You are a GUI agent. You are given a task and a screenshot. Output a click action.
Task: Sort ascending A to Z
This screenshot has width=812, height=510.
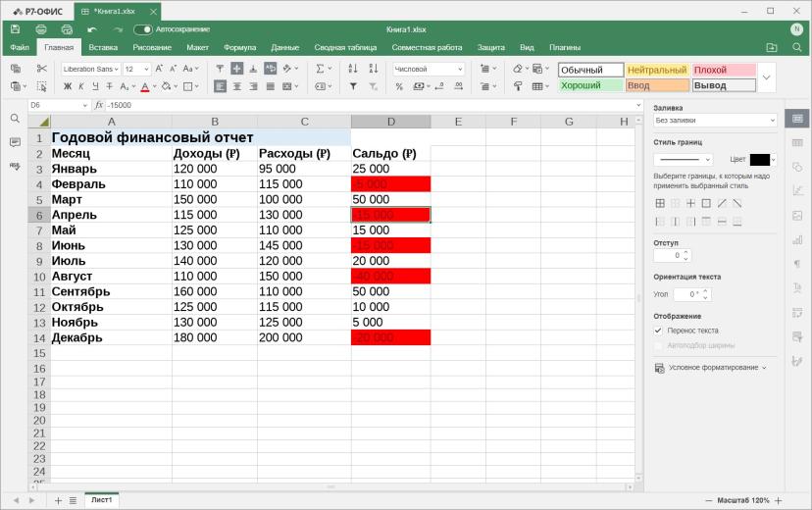coord(353,69)
